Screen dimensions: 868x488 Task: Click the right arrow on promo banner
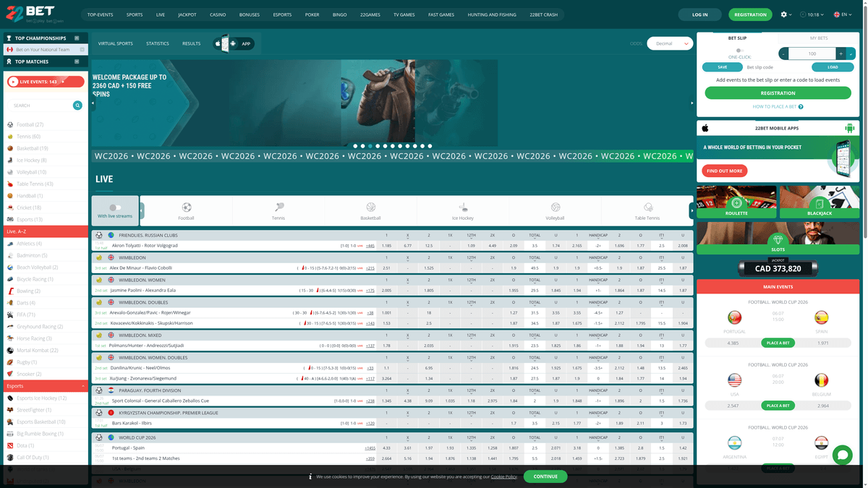(x=692, y=103)
